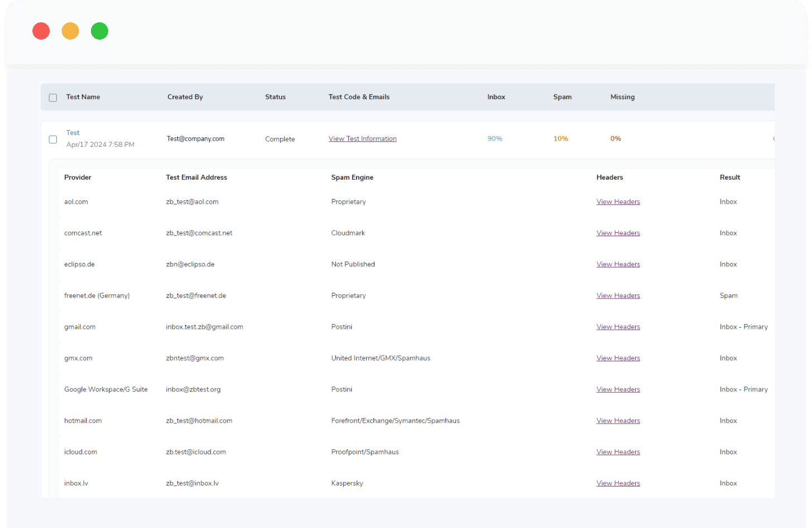The image size is (812, 528).
Task: Open the test named "Test"
Action: (x=73, y=132)
